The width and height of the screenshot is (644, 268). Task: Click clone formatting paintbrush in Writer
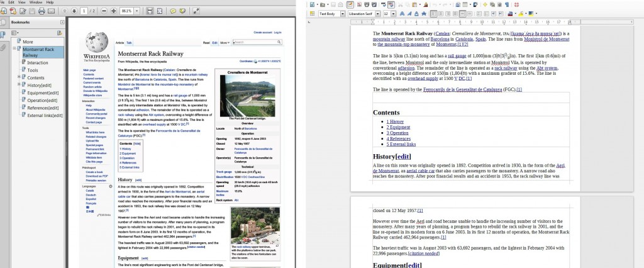coord(426,4)
